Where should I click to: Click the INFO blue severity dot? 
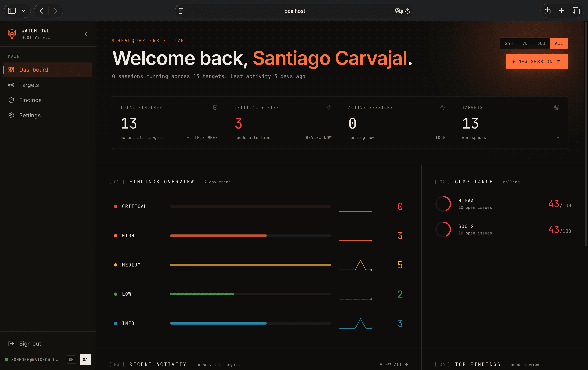(116, 323)
